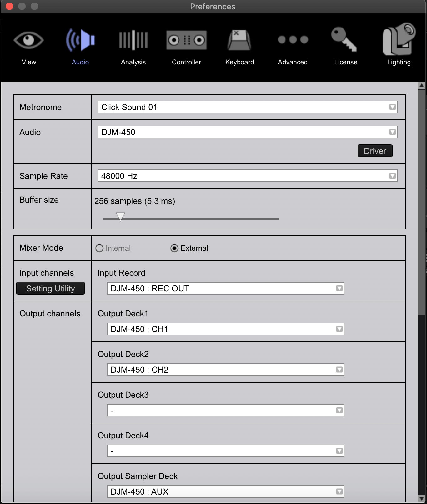Viewport: 427px width, 504px height.
Task: Open the Controller preferences icon
Action: coord(186,40)
